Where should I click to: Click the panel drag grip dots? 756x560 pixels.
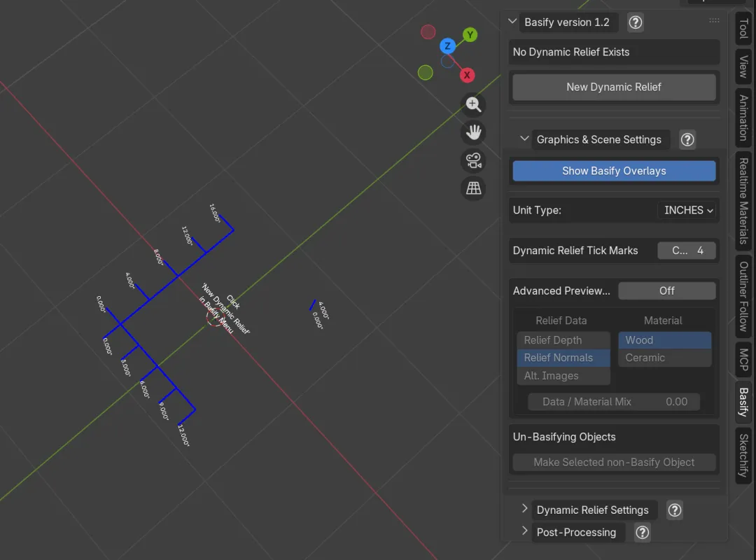(x=714, y=20)
